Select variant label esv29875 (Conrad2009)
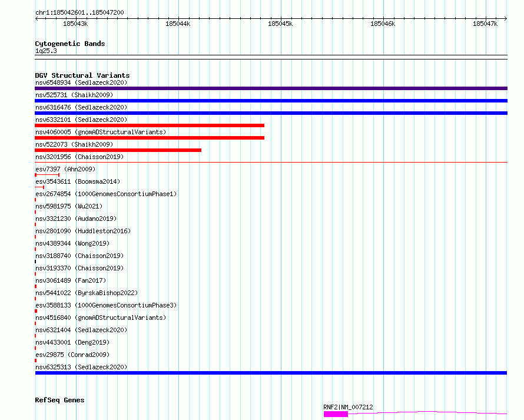Screen dimensions: 524x420 [72, 355]
